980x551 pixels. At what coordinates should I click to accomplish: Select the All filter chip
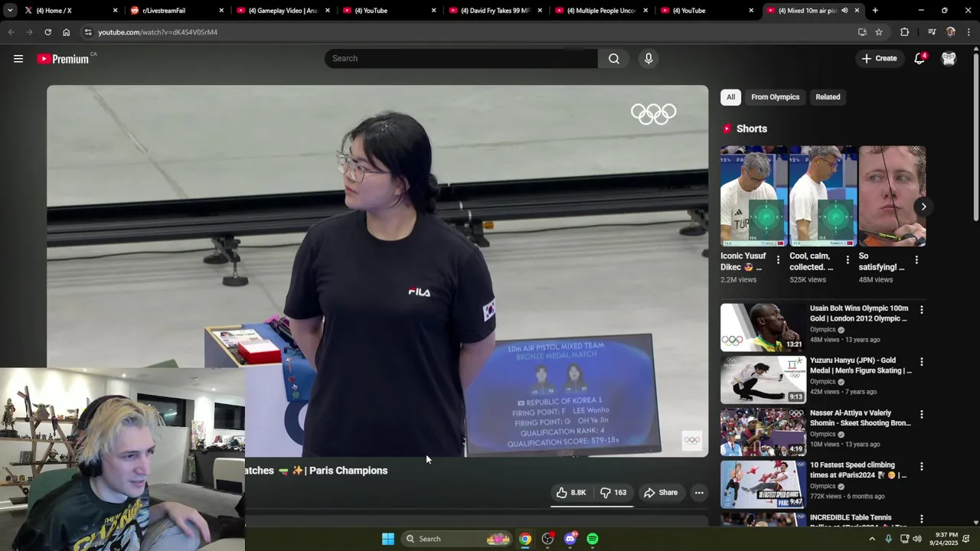point(730,97)
